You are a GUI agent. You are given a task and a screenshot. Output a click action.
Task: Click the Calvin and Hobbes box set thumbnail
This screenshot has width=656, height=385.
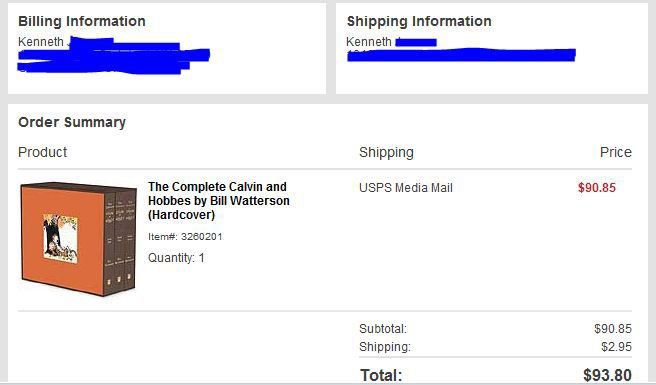tap(78, 239)
